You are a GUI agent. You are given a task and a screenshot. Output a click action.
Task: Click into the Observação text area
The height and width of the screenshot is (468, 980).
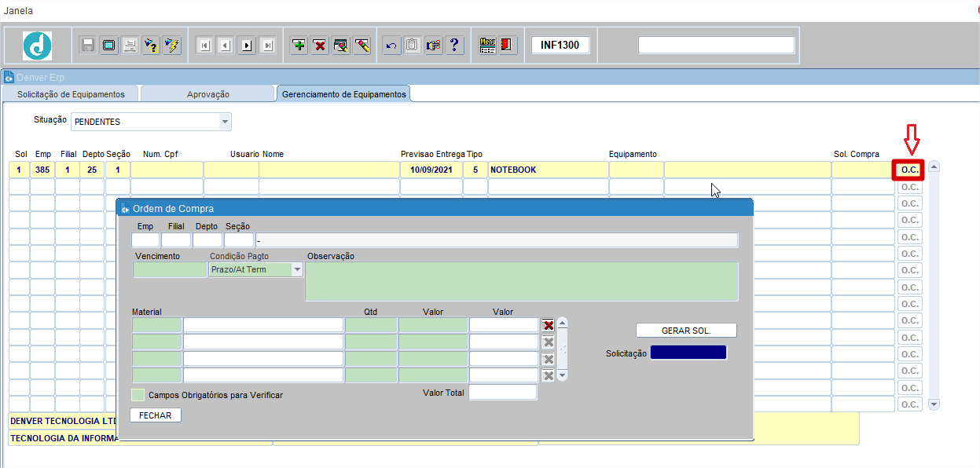(522, 281)
